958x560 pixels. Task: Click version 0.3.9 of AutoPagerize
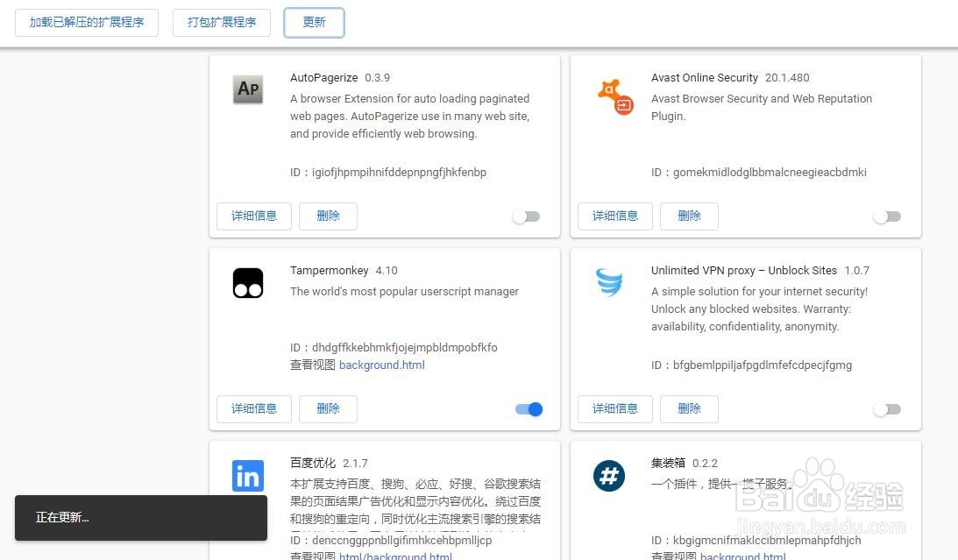[x=378, y=78]
